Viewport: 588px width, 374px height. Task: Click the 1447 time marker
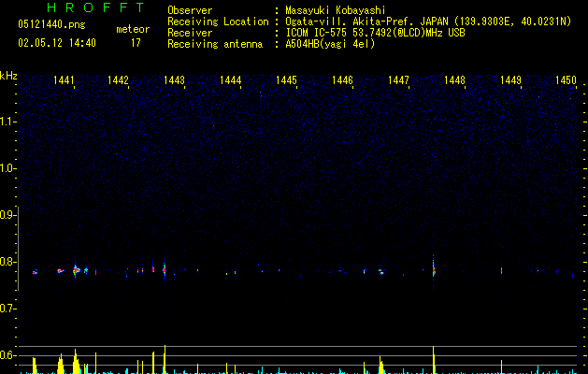click(398, 79)
